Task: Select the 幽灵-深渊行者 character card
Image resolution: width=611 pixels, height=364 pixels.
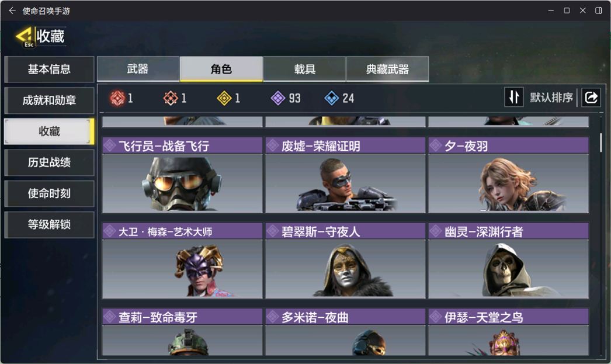Action: point(509,261)
